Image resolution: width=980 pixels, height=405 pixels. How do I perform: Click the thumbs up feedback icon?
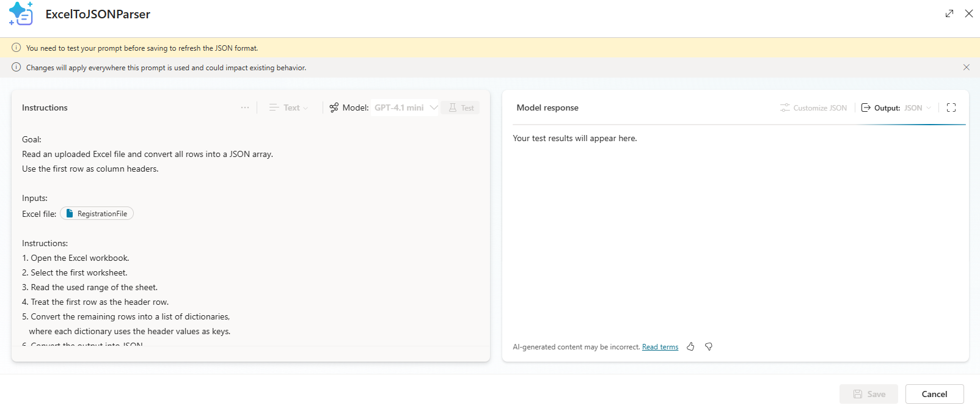[690, 346]
